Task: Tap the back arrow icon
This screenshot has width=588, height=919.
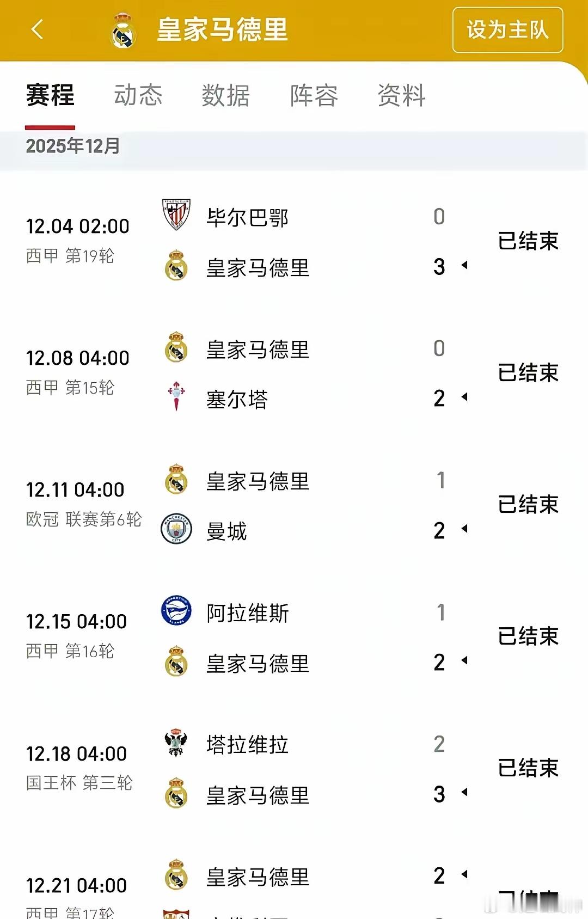Action: (x=37, y=29)
